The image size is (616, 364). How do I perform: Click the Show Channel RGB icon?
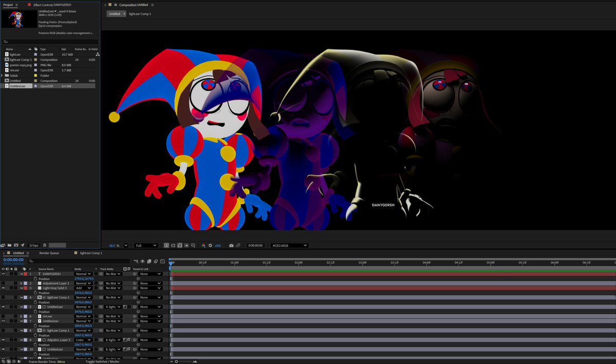203,245
